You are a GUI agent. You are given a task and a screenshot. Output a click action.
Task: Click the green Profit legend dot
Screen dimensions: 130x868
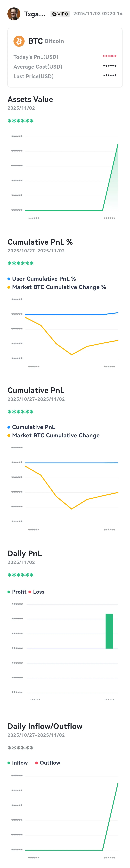(9, 592)
